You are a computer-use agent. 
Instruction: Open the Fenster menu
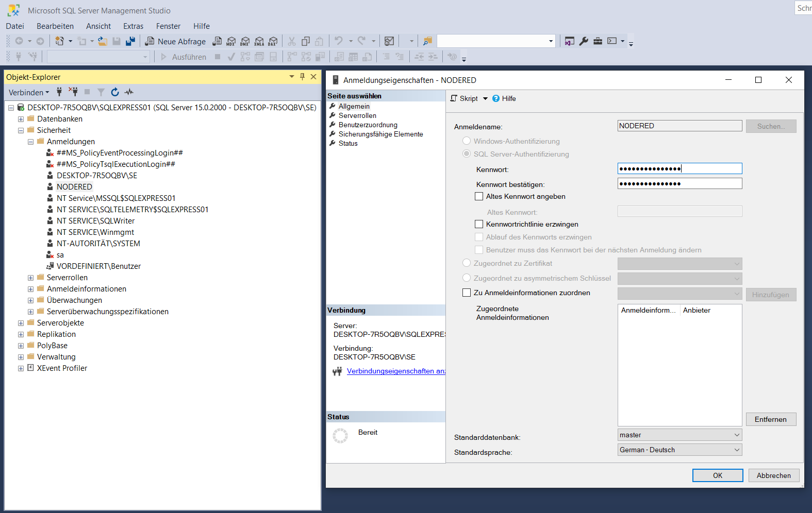pos(168,26)
